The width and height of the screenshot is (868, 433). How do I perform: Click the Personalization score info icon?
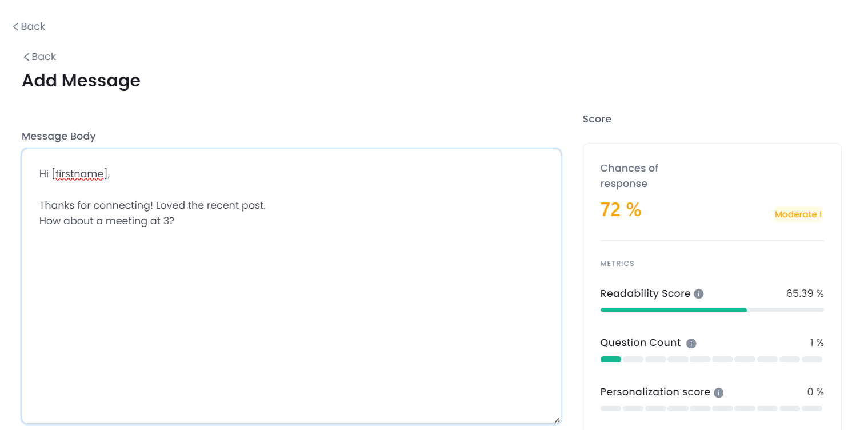point(719,392)
